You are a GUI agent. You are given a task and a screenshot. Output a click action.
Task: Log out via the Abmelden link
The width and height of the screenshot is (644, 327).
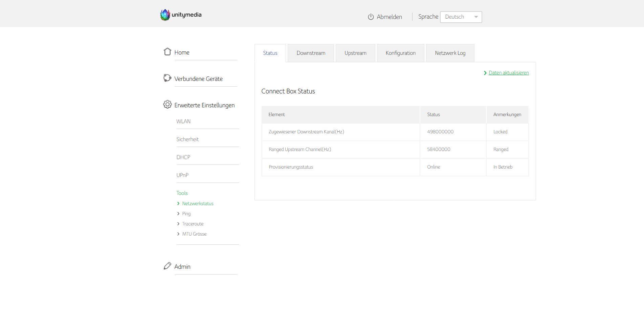[390, 17]
